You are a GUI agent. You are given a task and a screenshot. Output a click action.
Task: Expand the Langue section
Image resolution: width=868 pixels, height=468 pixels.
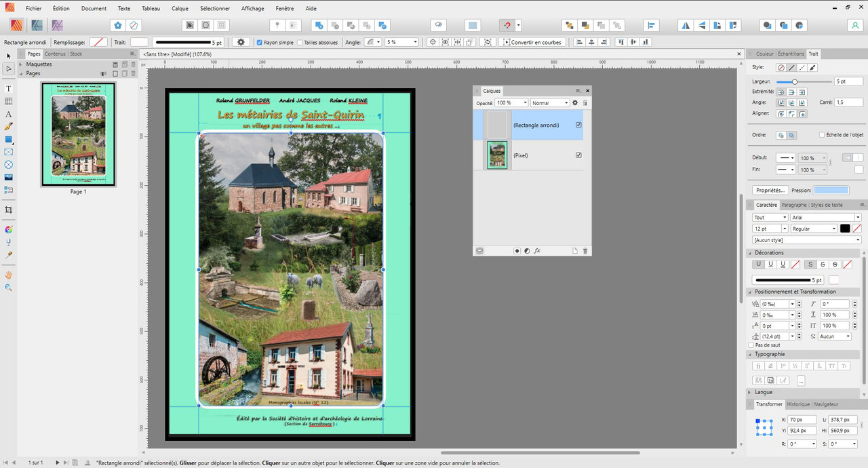coord(750,392)
